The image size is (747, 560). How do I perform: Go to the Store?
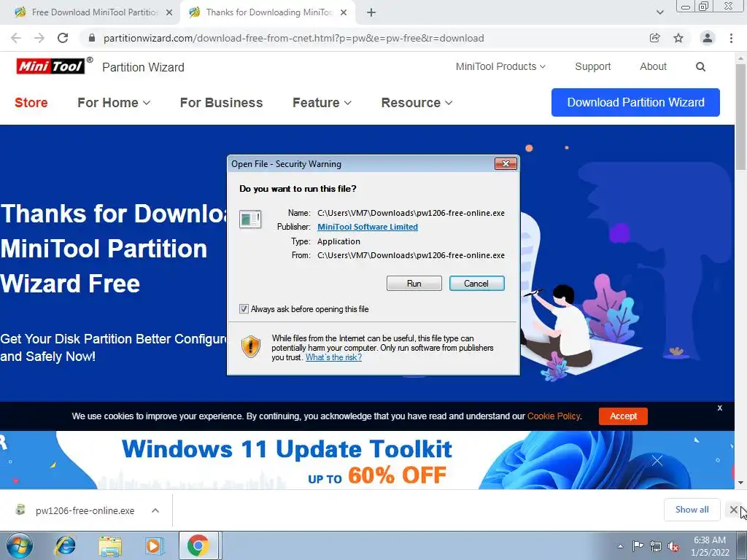pos(31,103)
